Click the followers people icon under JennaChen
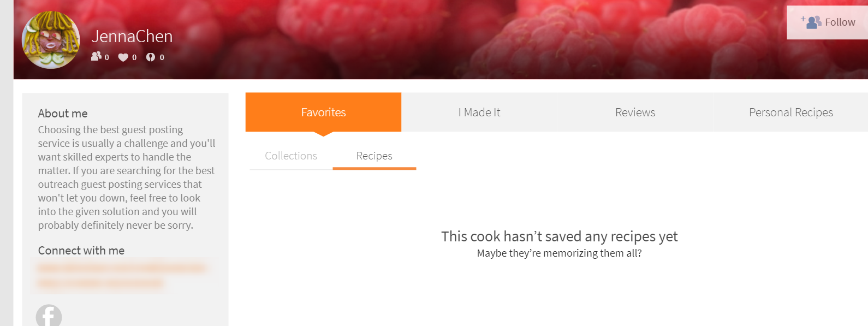Screen dimensions: 868x326 [96, 56]
